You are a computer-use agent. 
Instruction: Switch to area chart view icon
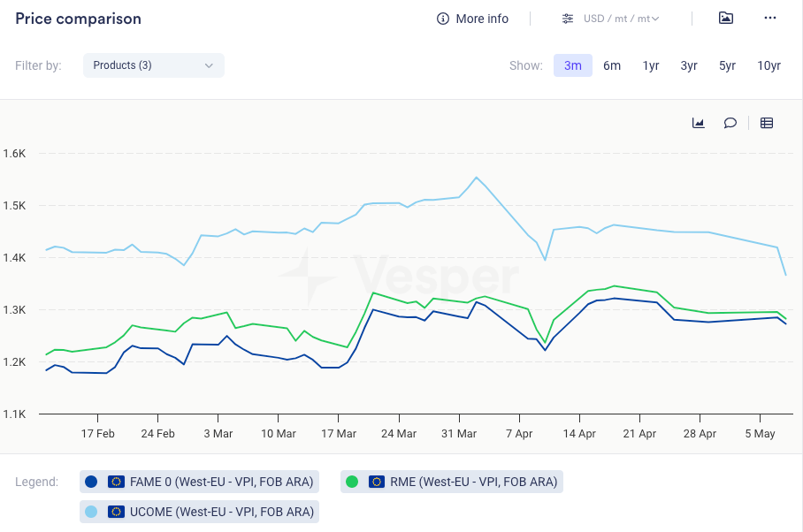coord(698,123)
